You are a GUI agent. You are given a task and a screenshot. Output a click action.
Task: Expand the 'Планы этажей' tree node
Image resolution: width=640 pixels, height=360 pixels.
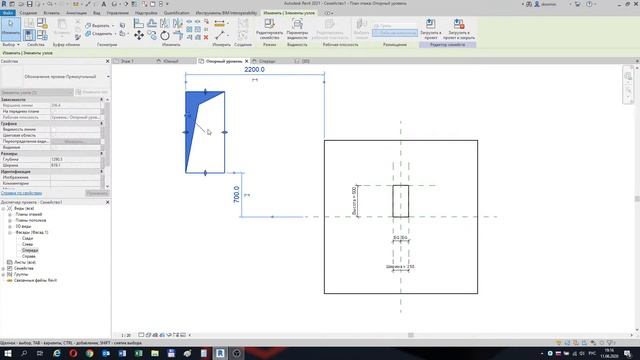point(10,214)
